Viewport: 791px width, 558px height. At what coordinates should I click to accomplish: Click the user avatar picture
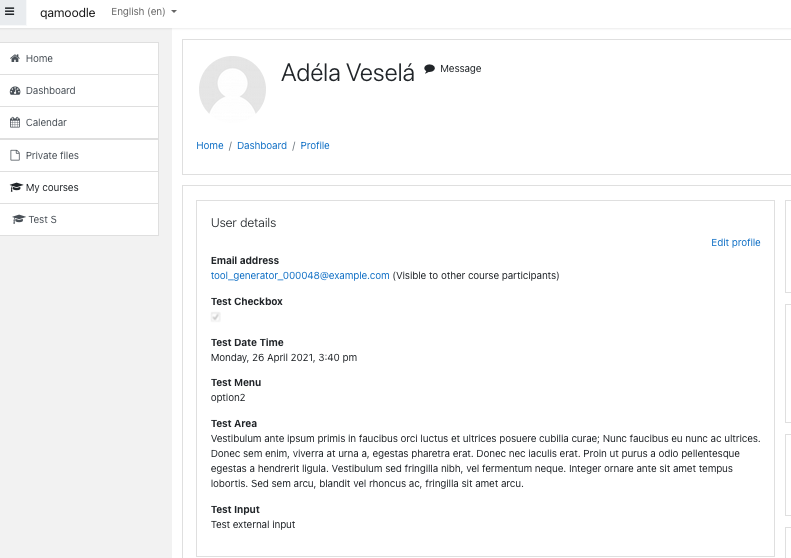(233, 89)
